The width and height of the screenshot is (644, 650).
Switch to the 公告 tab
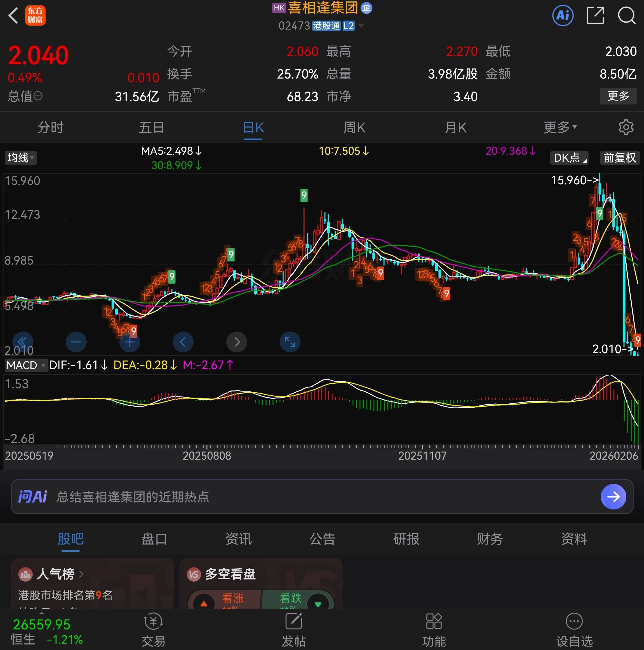click(x=322, y=539)
